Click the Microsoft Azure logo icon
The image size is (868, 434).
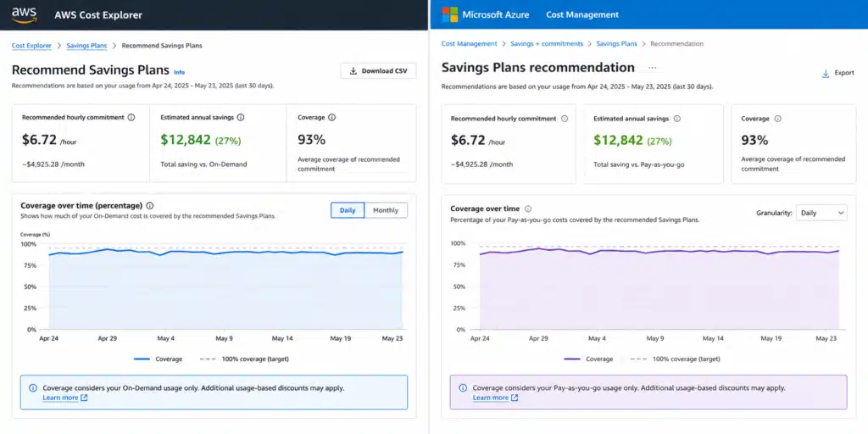click(x=449, y=14)
